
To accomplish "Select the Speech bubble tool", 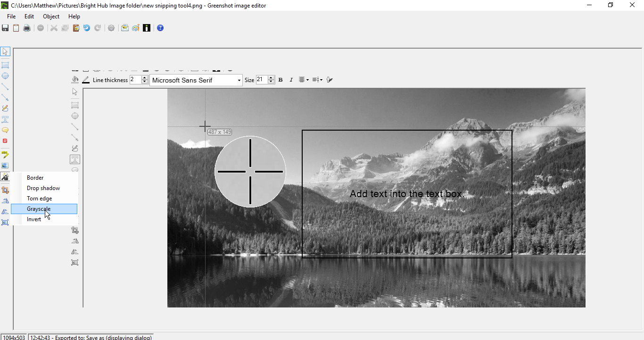I will pyautogui.click(x=5, y=130).
